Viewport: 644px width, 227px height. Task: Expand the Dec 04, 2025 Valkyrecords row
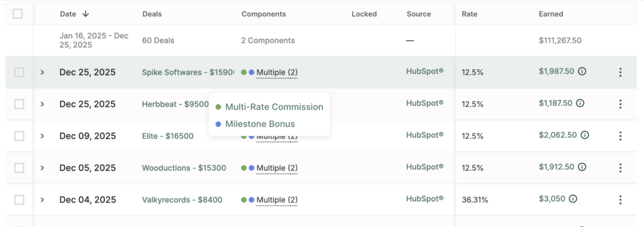coord(42,200)
